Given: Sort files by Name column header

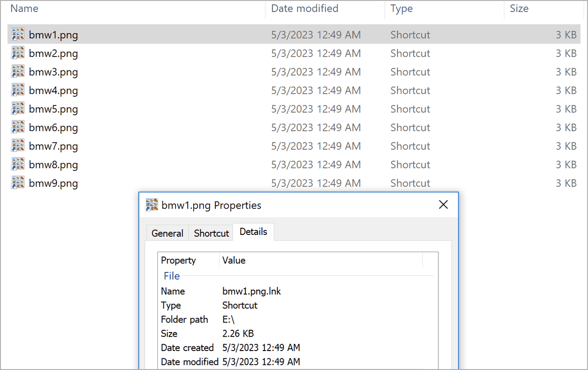Looking at the screenshot, I should (24, 8).
